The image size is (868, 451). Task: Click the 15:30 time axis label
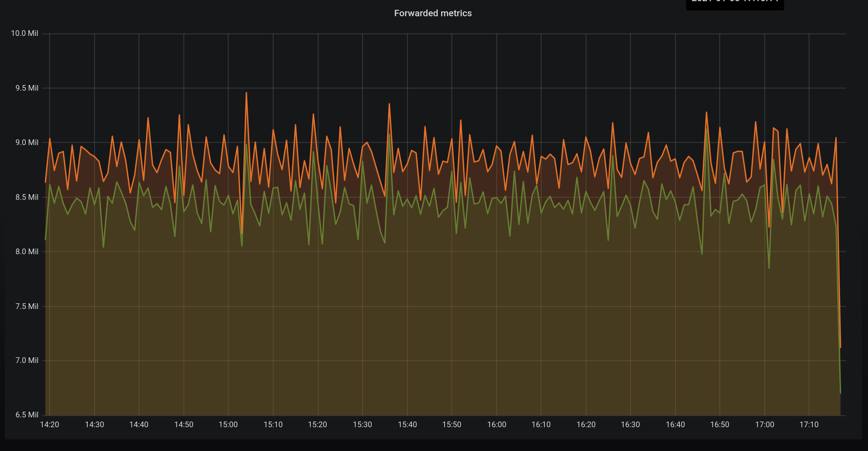pyautogui.click(x=362, y=425)
